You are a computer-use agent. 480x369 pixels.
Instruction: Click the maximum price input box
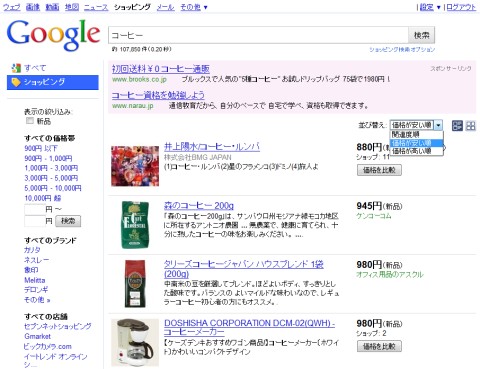(35, 221)
